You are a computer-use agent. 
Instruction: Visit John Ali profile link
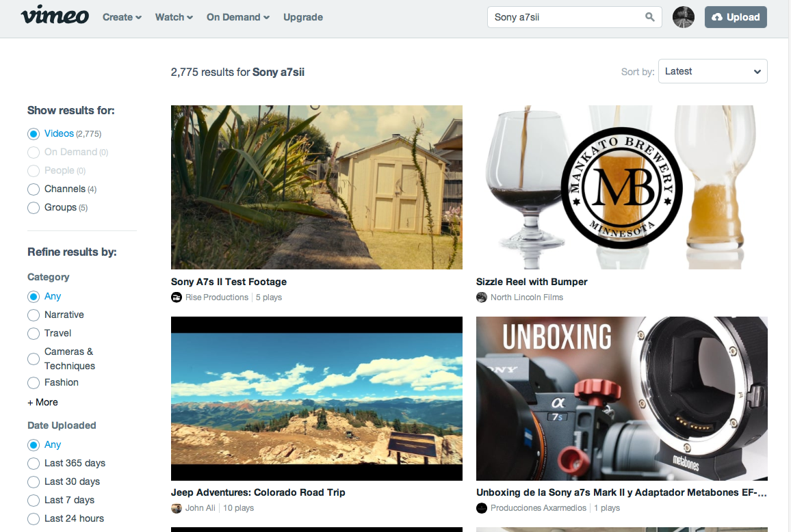point(200,508)
